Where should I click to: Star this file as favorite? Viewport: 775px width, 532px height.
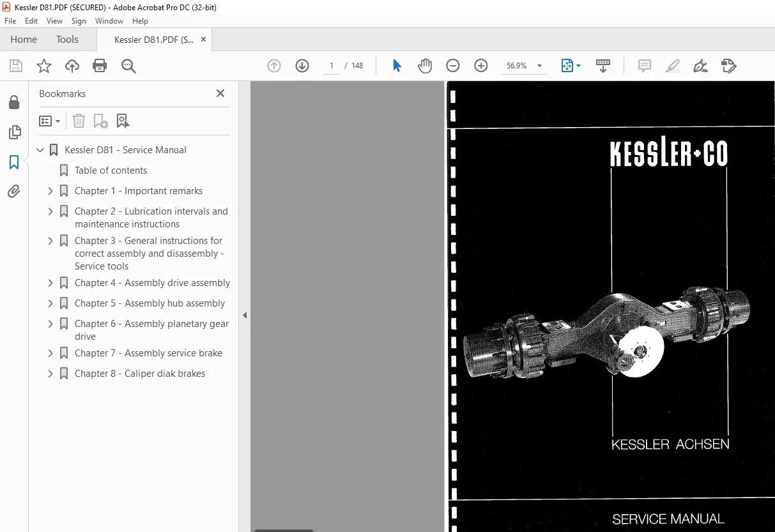(43, 66)
